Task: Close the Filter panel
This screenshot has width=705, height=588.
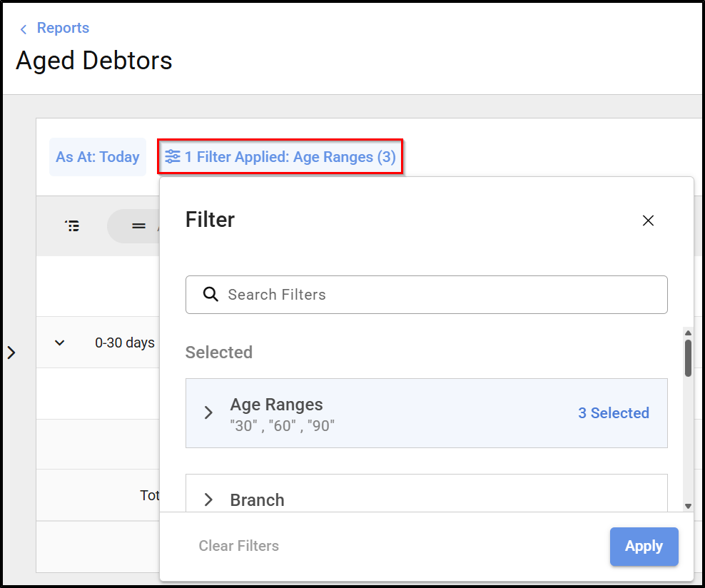Action: [x=648, y=220]
